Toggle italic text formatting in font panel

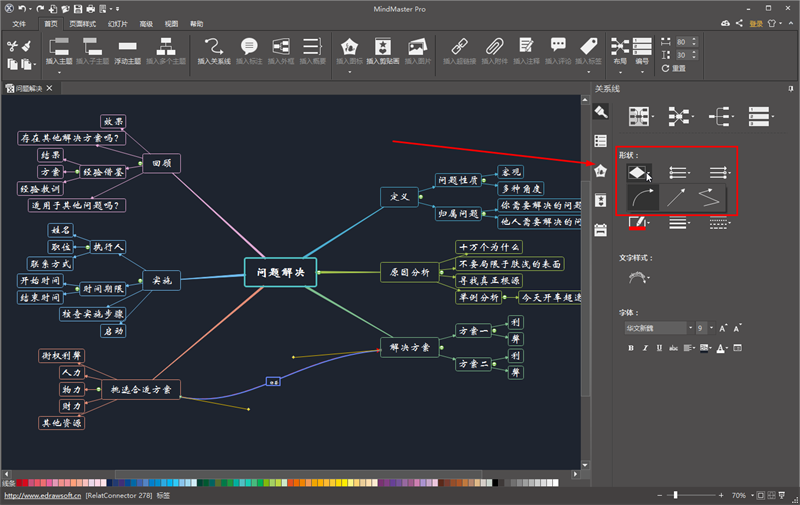[646, 348]
